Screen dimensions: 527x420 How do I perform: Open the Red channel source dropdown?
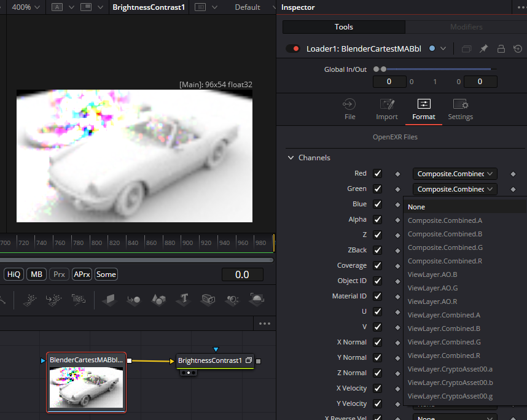pos(455,174)
